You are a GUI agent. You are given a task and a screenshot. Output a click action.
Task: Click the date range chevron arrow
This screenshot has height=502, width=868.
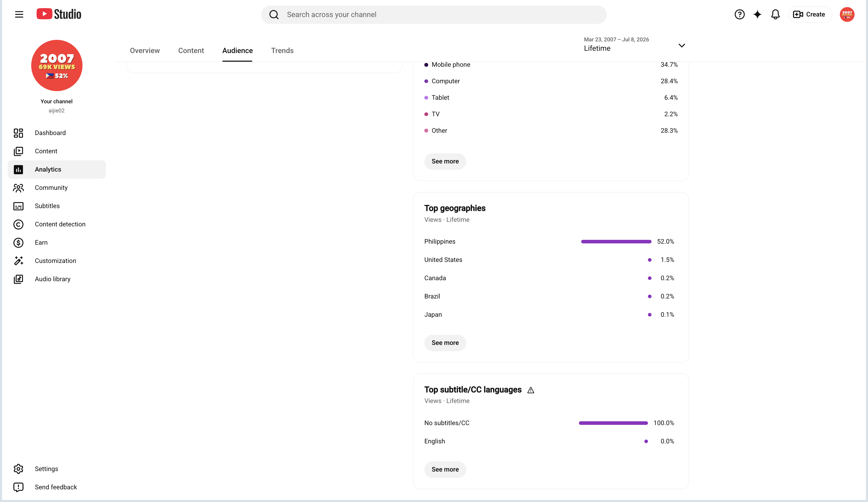682,45
